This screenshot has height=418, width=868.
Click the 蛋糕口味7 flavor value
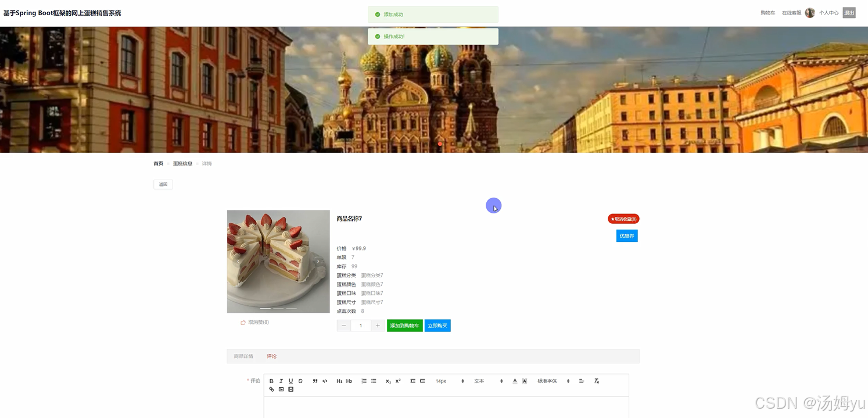[372, 293]
